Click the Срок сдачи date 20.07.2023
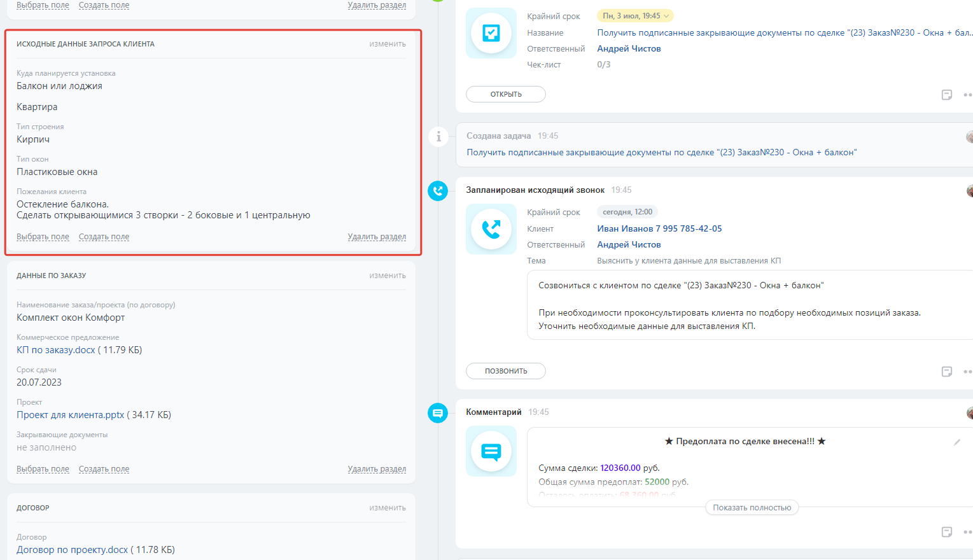The width and height of the screenshot is (973, 560). point(39,382)
